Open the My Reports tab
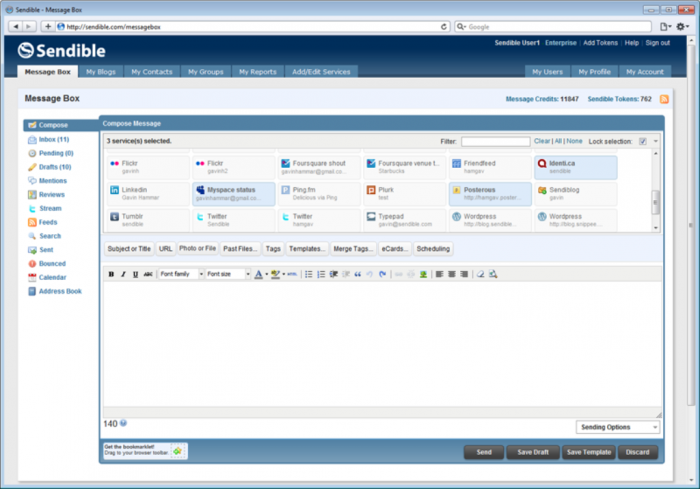 [258, 71]
